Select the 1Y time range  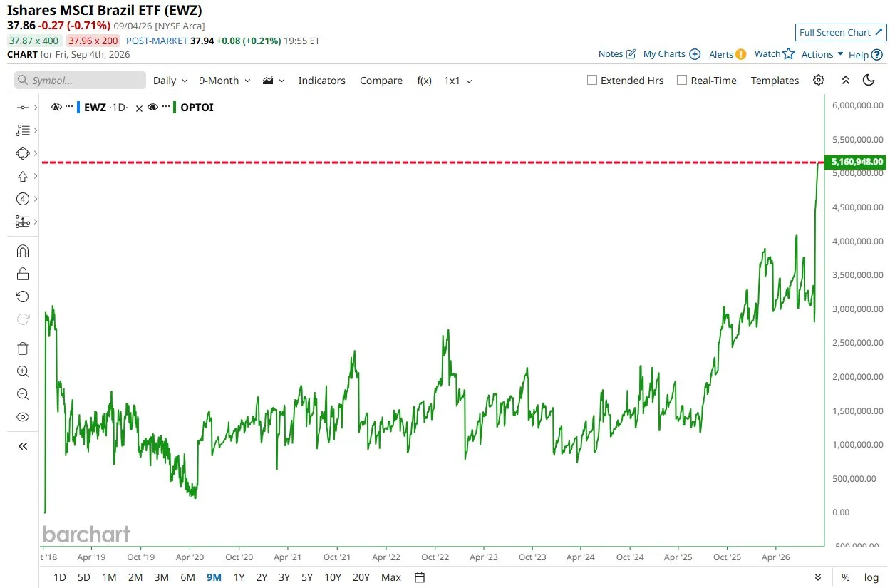coord(239,577)
